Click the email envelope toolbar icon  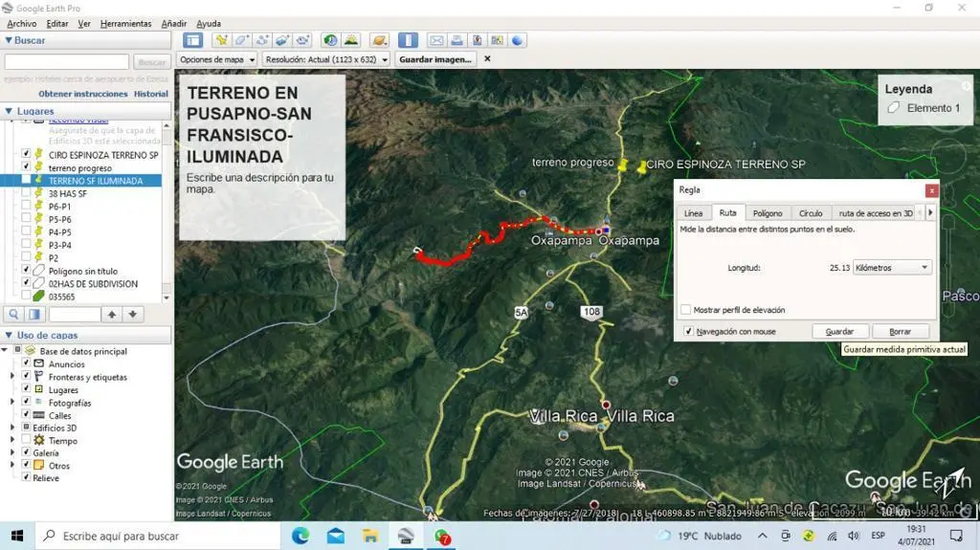point(436,40)
